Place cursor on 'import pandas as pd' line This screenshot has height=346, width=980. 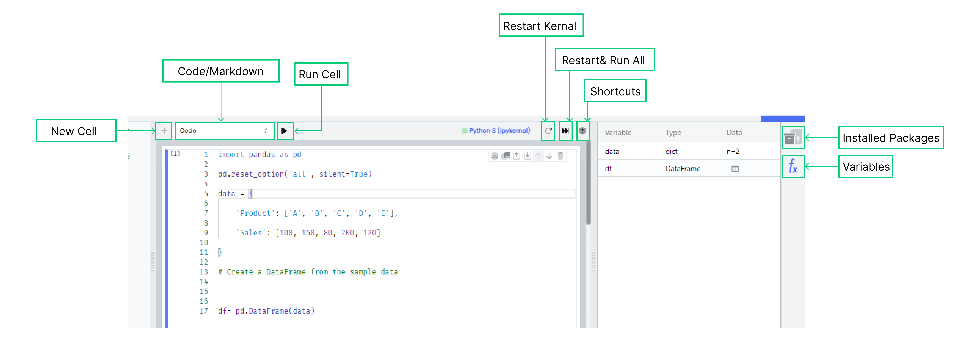coord(260,154)
